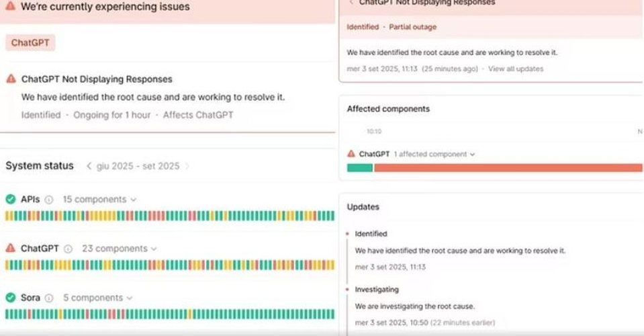This screenshot has width=644, height=336.
Task: Click the warning icon in Affected components panel
Action: pos(351,154)
